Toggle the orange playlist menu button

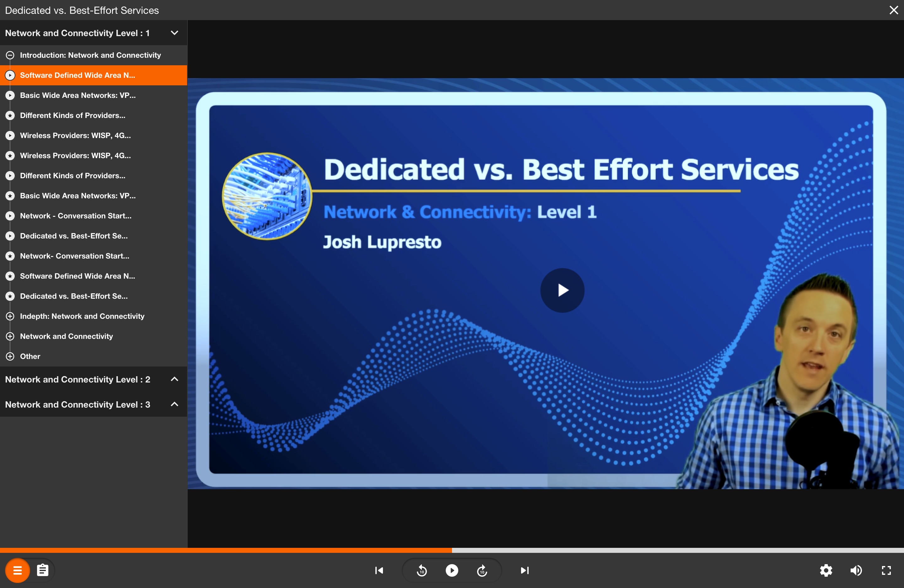(x=18, y=570)
